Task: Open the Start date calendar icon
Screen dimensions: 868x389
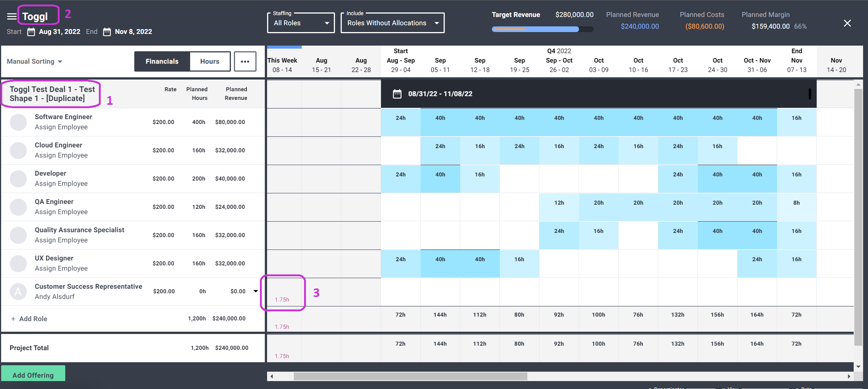Action: pyautogui.click(x=31, y=32)
